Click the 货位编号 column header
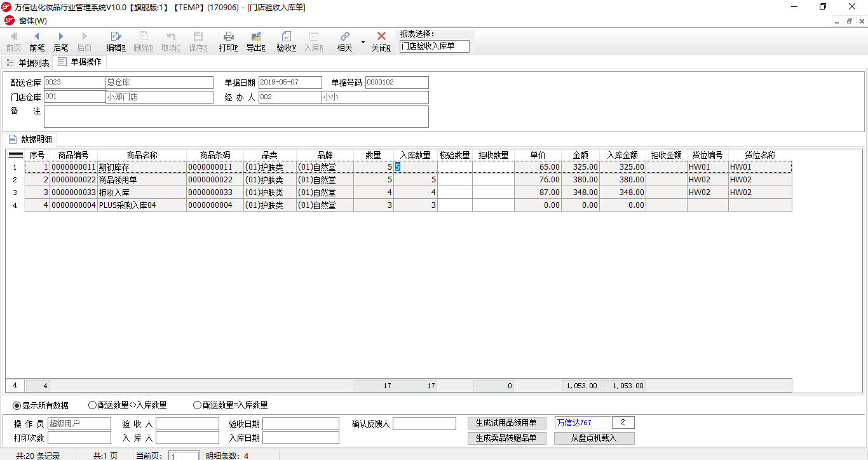 click(707, 155)
